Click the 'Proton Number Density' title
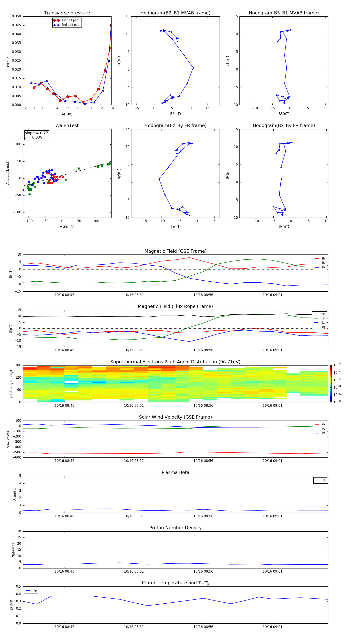Screen dimensions: 351x644 (175, 528)
